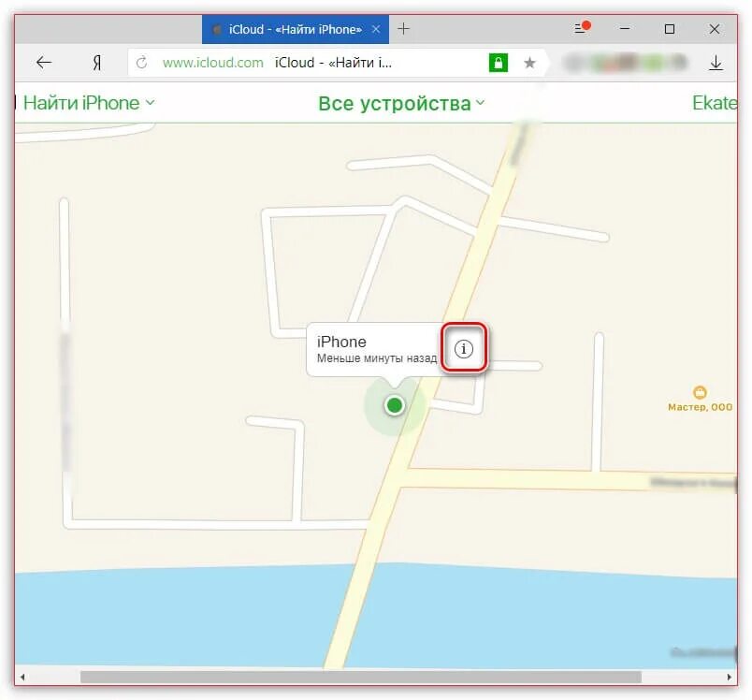The height and width of the screenshot is (700, 752).
Task: Select the iCloud «Найти iPhone» tab
Action: pos(296,29)
